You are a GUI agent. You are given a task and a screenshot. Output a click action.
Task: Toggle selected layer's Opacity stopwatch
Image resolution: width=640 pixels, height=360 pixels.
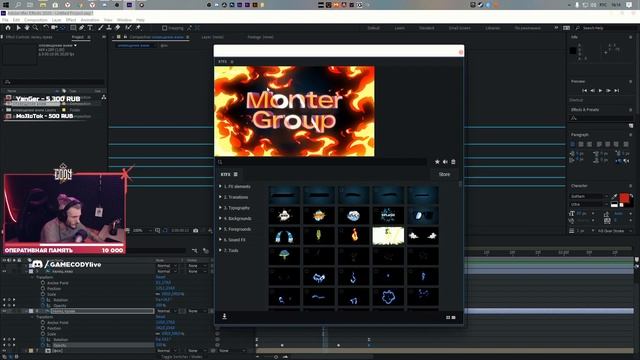(x=43, y=345)
